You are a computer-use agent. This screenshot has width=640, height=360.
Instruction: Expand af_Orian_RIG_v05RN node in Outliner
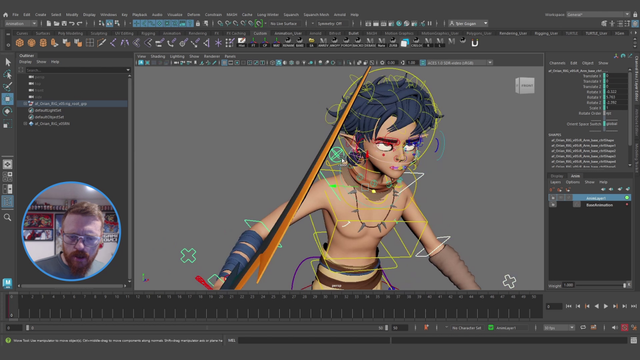(25, 123)
